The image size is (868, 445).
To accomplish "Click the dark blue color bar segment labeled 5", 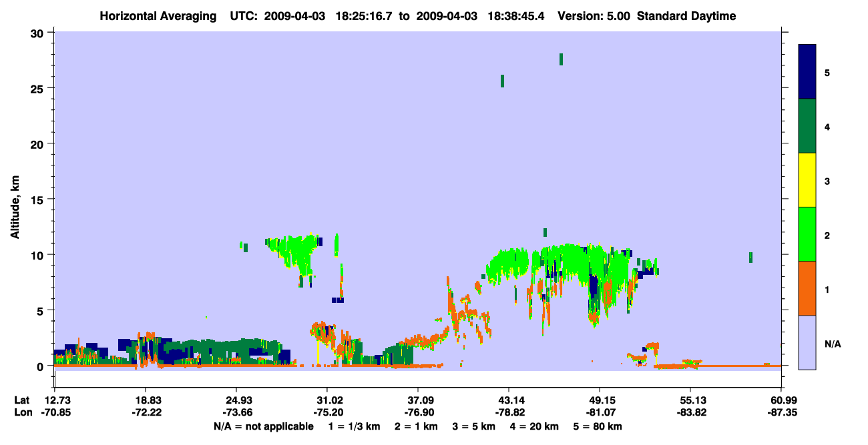I will tap(807, 72).
